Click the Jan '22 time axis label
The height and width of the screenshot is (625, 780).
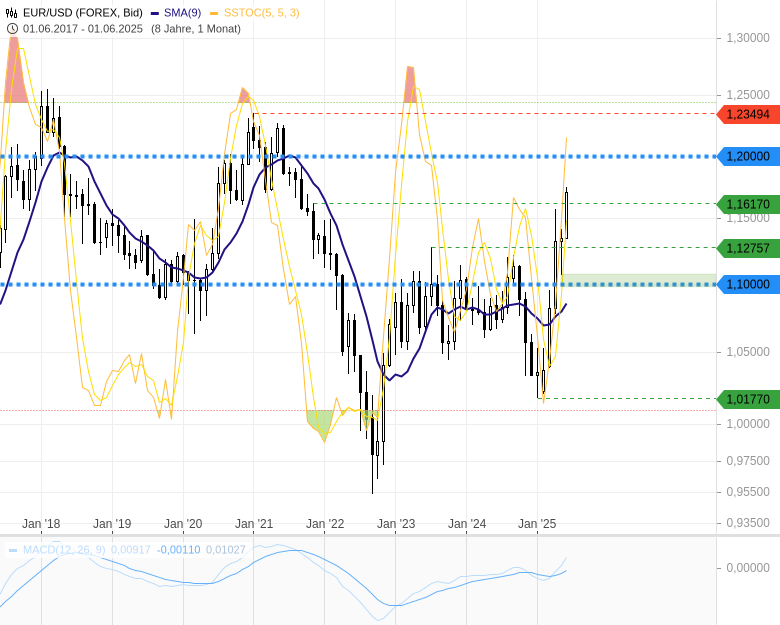pos(325,523)
